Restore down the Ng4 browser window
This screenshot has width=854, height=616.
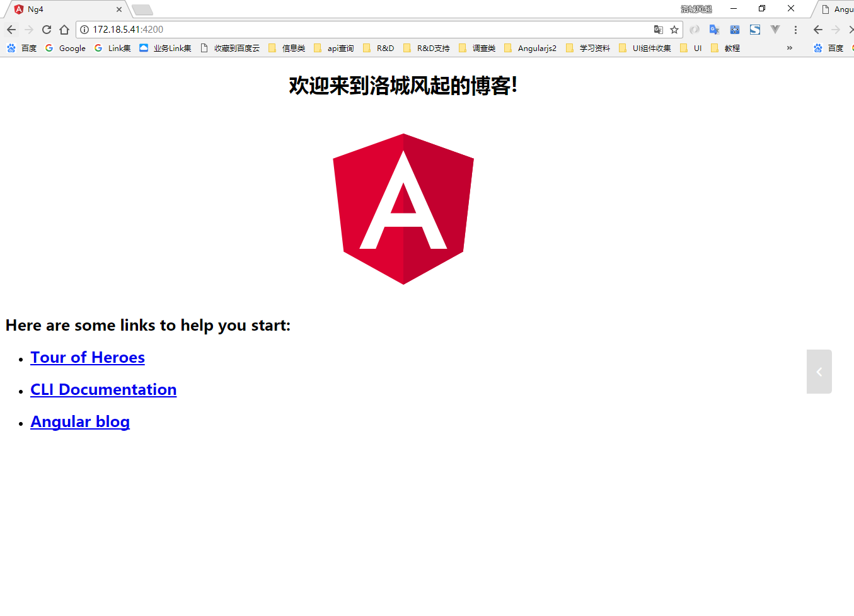762,9
